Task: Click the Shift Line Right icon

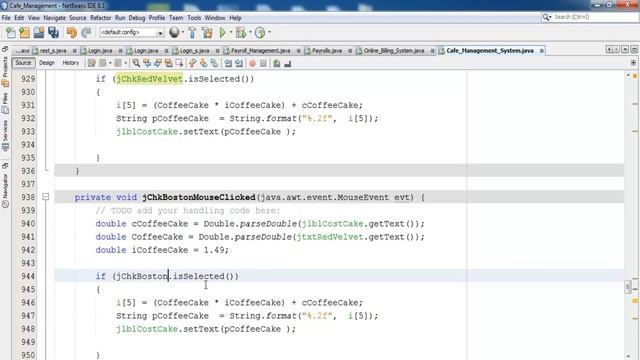Action: (239, 63)
